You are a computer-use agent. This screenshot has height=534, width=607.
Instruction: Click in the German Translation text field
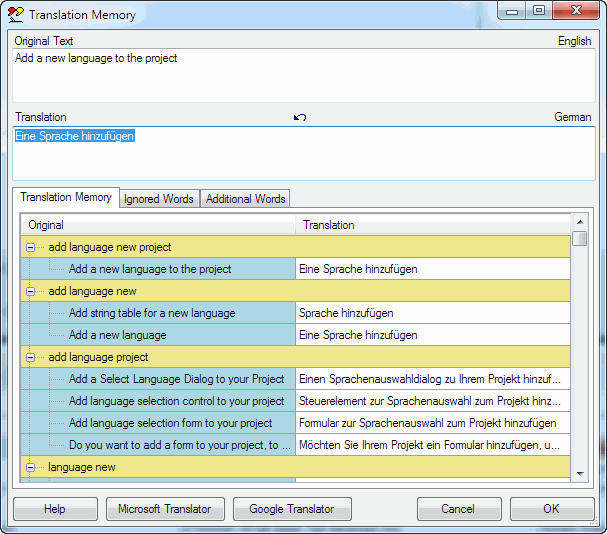pyautogui.click(x=300, y=155)
